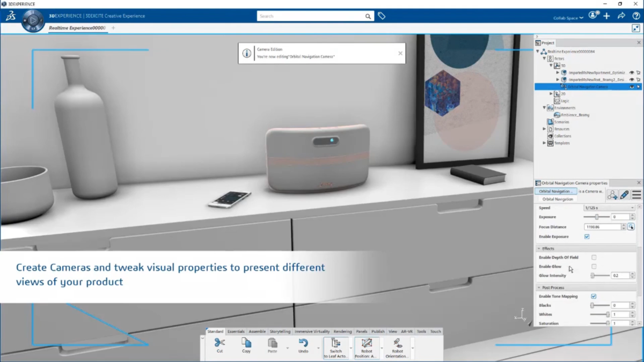
Task: Enable the Depth Of Field checkbox
Action: tap(594, 257)
